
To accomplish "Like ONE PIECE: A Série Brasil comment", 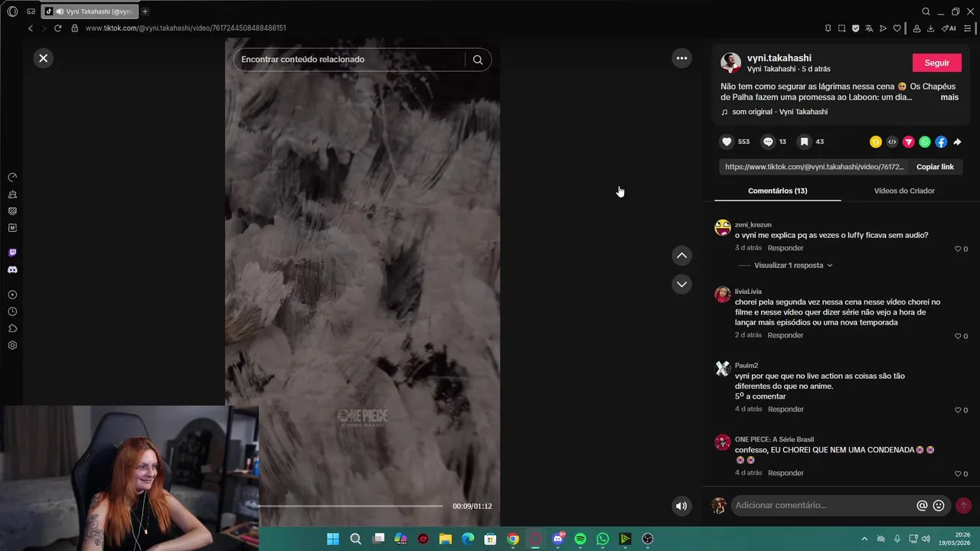I will click(x=957, y=474).
